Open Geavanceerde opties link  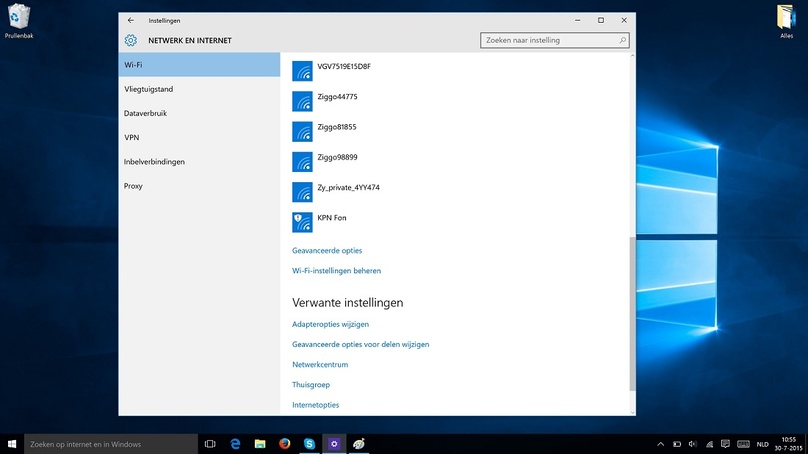327,250
